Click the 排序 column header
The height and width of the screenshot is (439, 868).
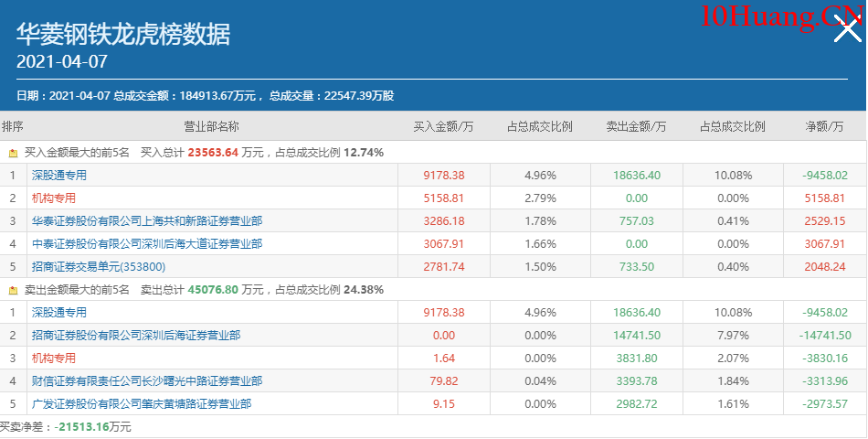click(x=13, y=126)
